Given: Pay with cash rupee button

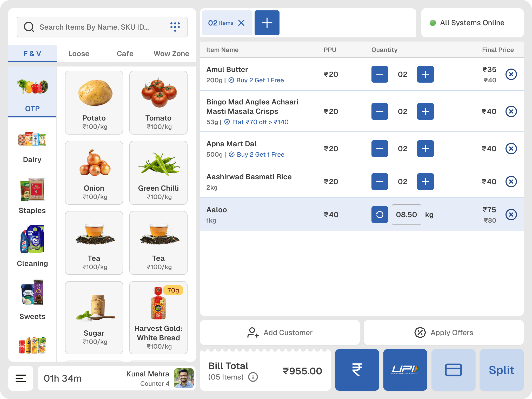Looking at the screenshot, I should click(357, 370).
